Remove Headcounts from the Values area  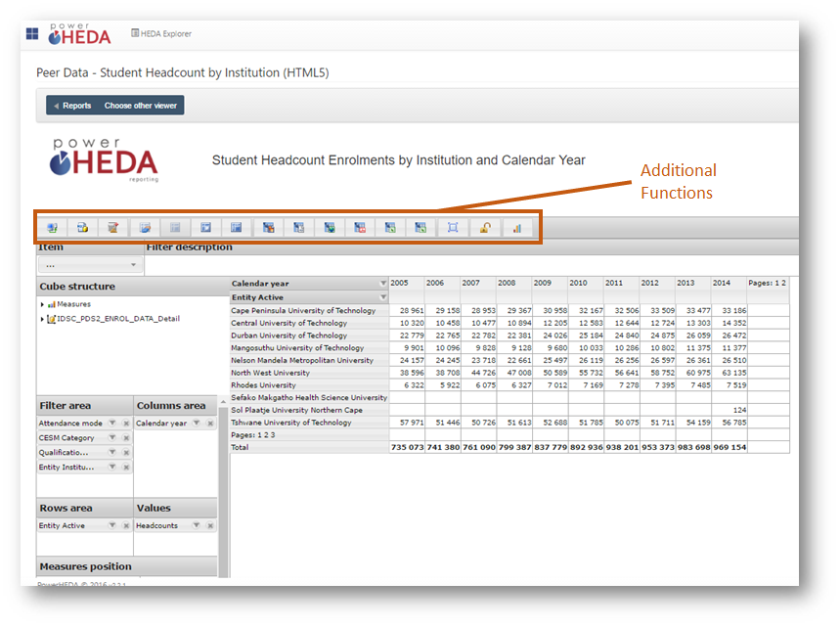coord(210,525)
